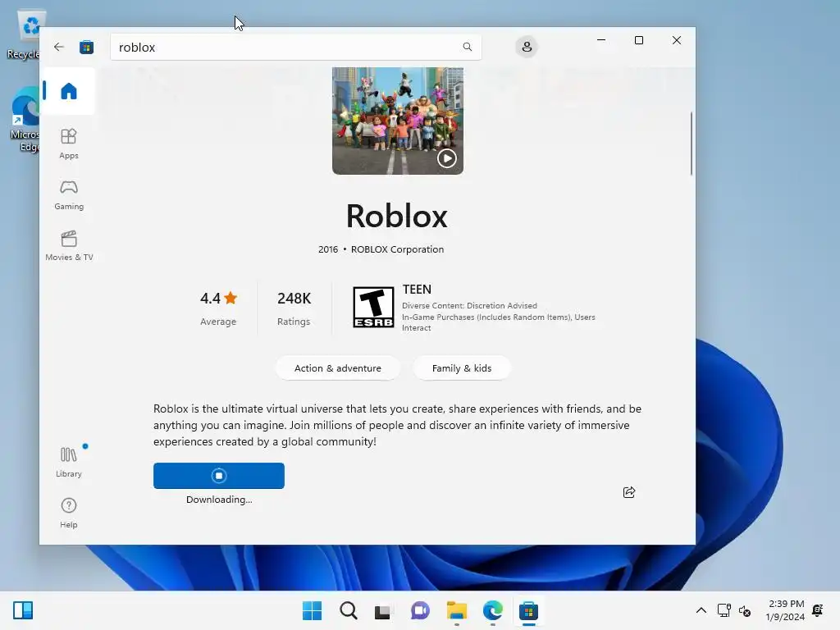Click the 248K Ratings count
The width and height of the screenshot is (840, 630).
coord(294,308)
